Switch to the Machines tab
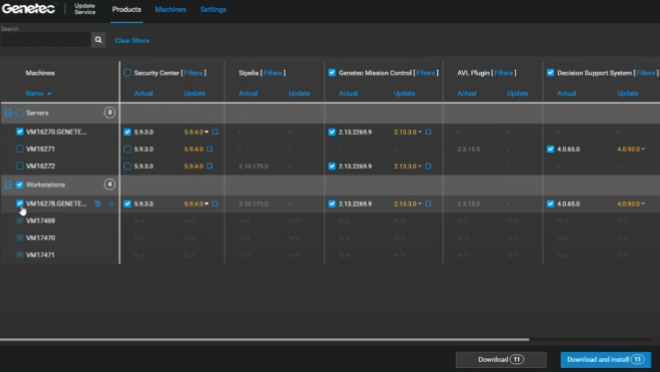 (170, 9)
